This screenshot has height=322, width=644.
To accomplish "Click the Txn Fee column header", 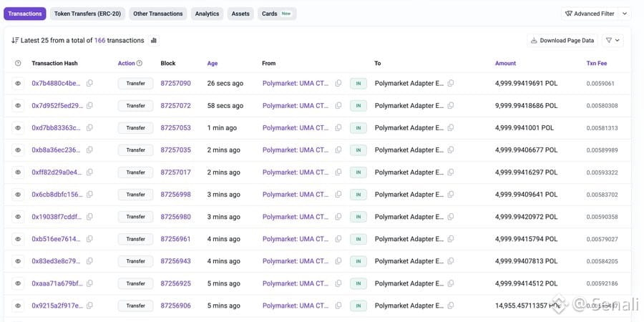I will click(596, 63).
